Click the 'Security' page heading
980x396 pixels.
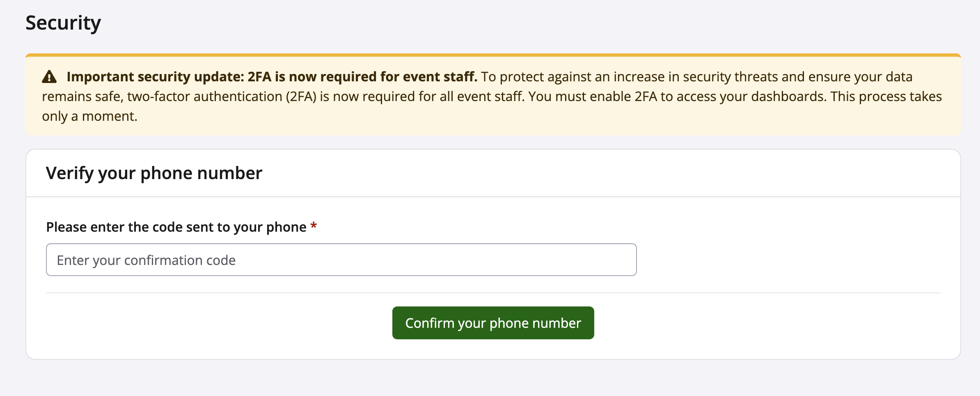pyautogui.click(x=63, y=23)
